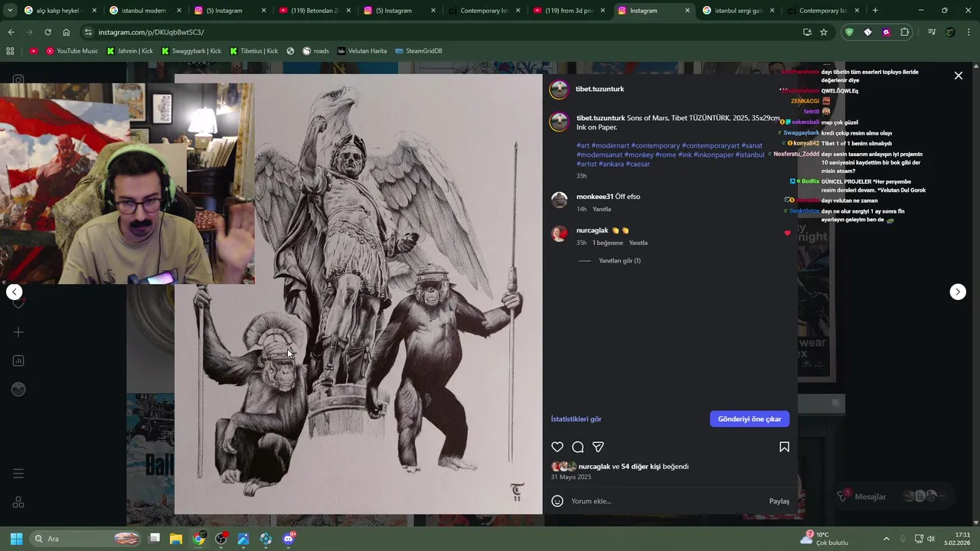Screen dimensions: 980x551
Task: Open OBS Studio from taskbar
Action: 221,539
